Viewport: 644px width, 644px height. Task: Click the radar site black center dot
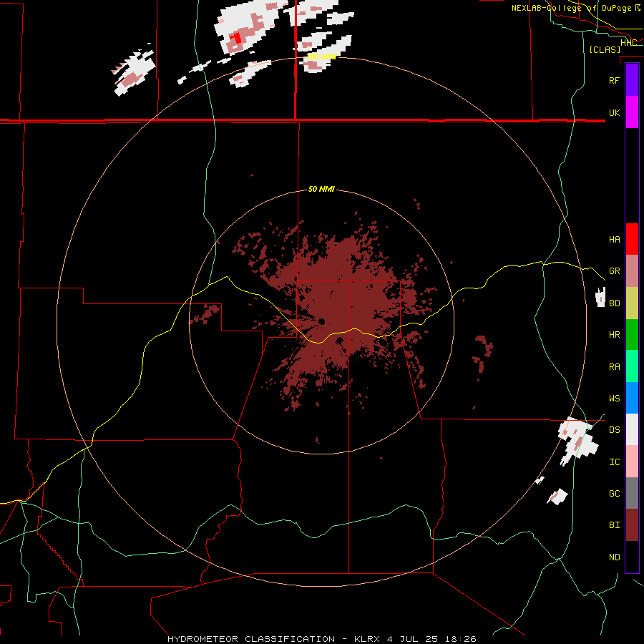point(321,321)
